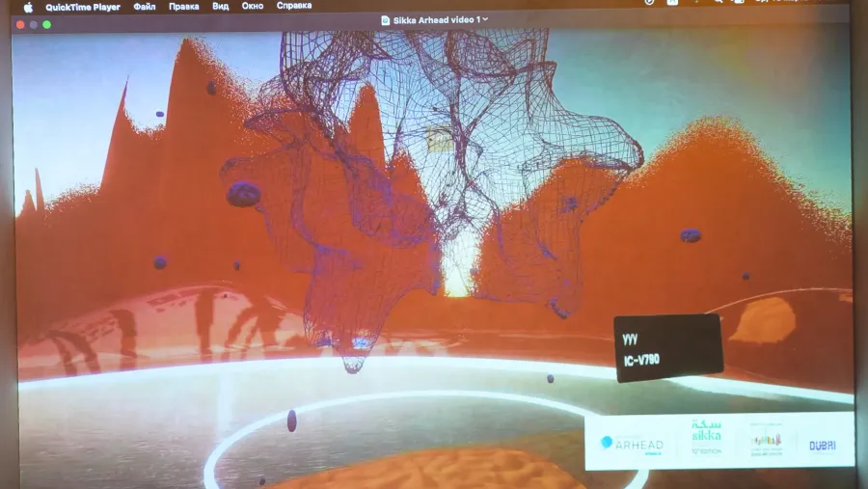
Task: Open the Apple menu
Action: [x=28, y=7]
